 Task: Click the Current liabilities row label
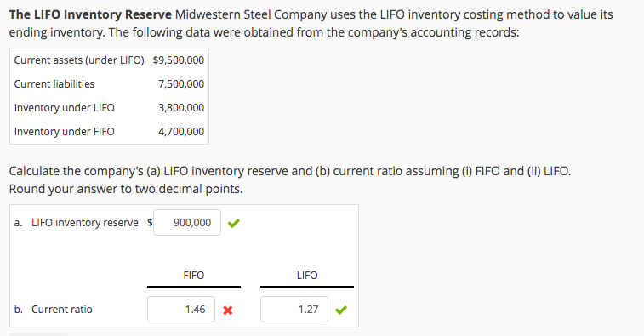tap(54, 84)
